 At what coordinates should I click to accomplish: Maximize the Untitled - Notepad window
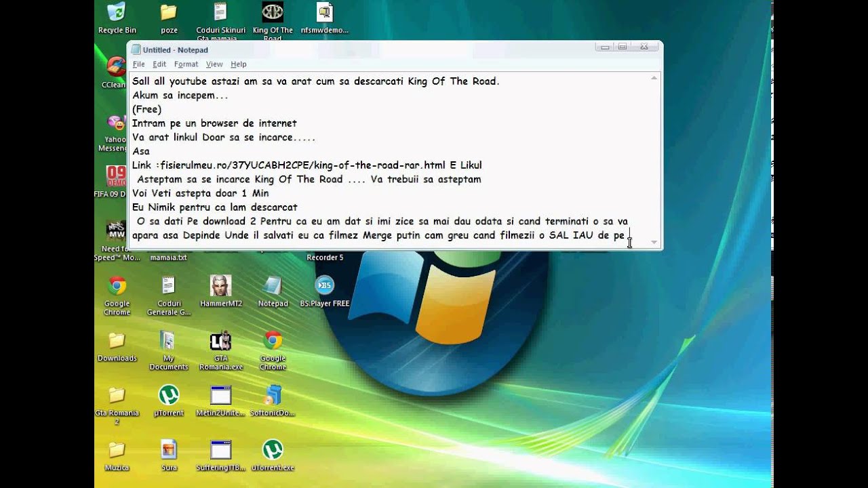pyautogui.click(x=622, y=47)
